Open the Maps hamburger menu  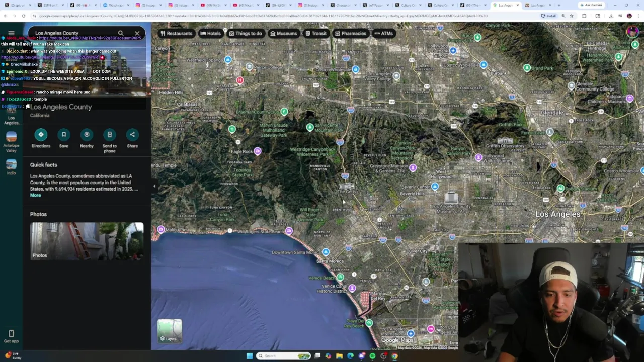click(11, 33)
